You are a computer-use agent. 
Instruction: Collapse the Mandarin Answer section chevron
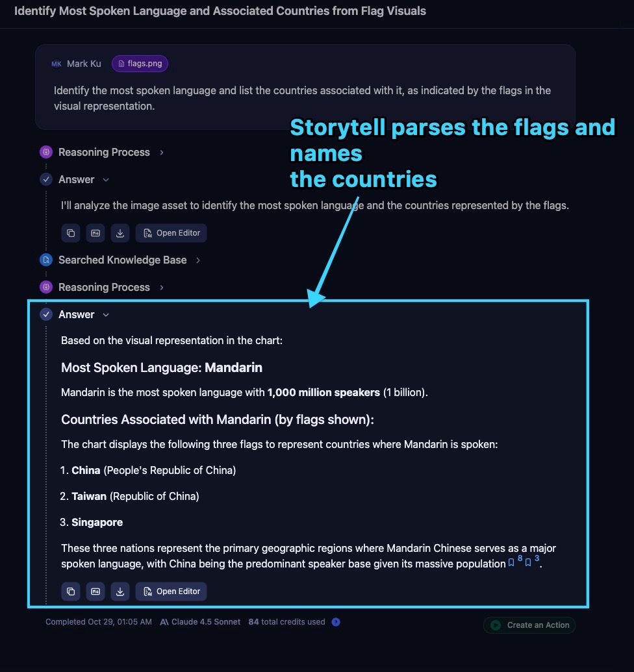tap(106, 315)
